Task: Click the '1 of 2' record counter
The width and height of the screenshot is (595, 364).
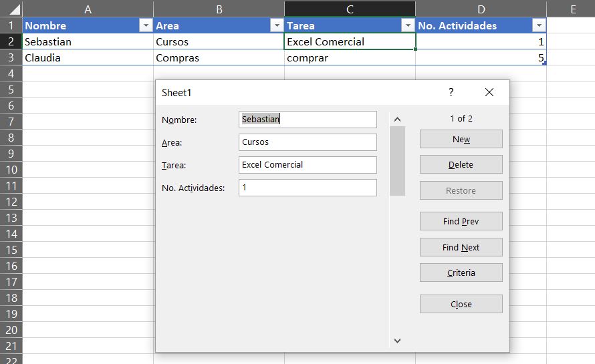Action: (x=461, y=119)
